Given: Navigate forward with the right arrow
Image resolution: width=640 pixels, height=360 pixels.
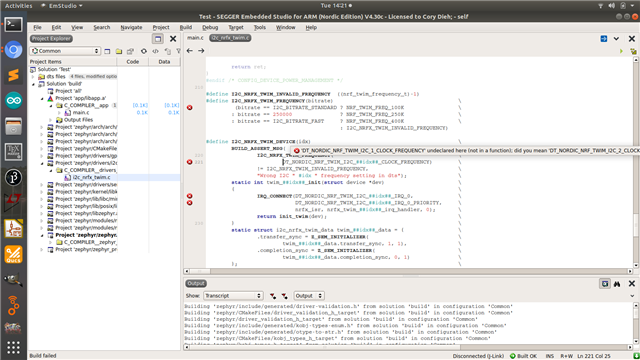Looking at the screenshot, I should tap(201, 51).
